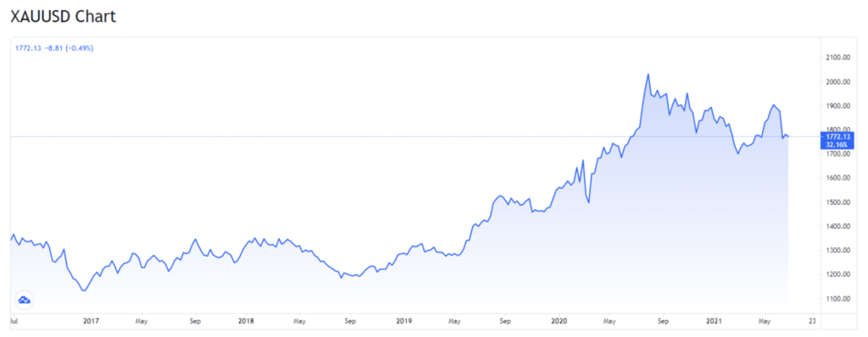Click the 1500.00 price axis label
Image resolution: width=868 pixels, height=337 pixels.
(x=838, y=202)
